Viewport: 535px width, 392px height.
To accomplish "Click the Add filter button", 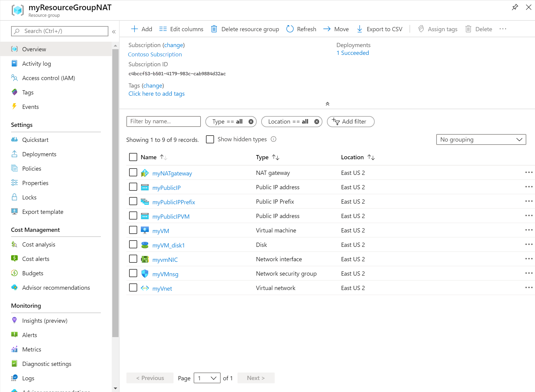I will click(350, 122).
